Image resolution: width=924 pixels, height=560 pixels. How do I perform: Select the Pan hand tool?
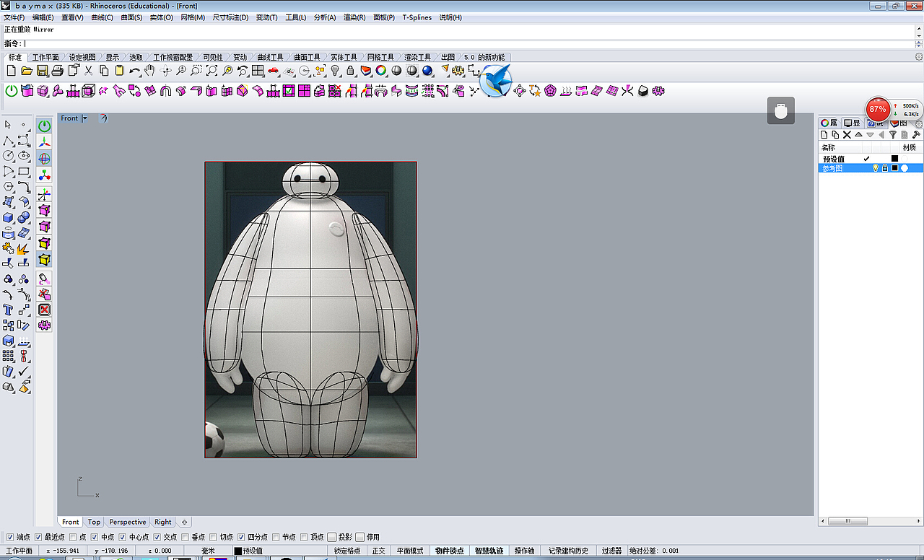150,71
